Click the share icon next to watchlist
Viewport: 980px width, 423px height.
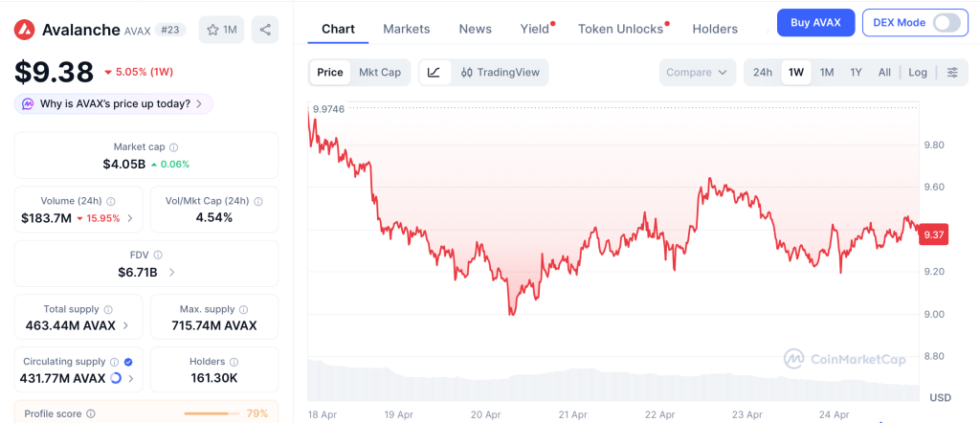point(265,30)
